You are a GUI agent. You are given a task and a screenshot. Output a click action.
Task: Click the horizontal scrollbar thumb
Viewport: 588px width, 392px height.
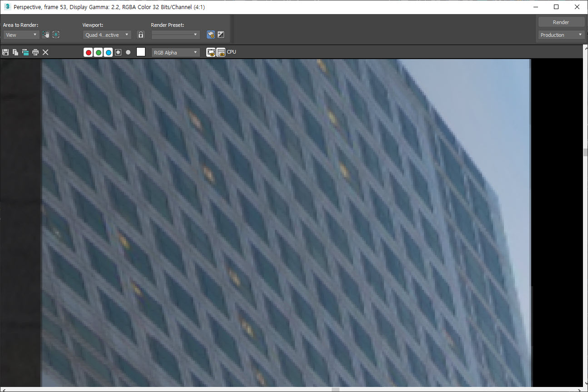click(x=335, y=389)
